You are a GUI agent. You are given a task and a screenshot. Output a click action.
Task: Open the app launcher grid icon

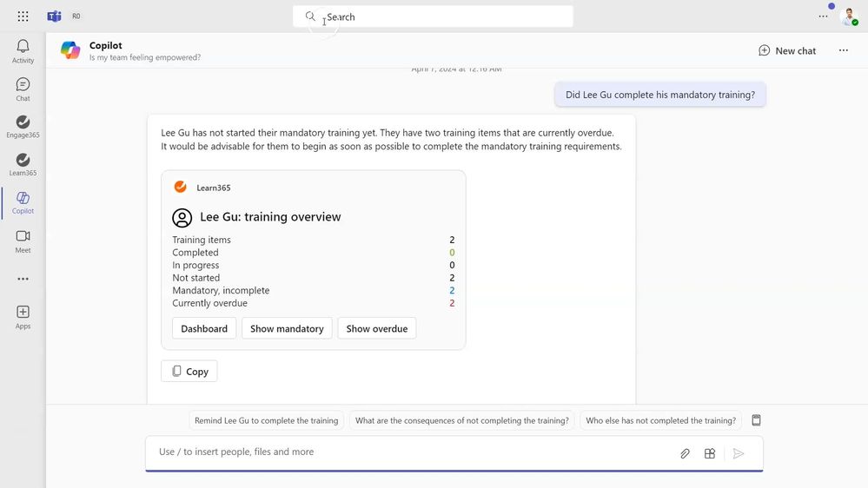(23, 16)
